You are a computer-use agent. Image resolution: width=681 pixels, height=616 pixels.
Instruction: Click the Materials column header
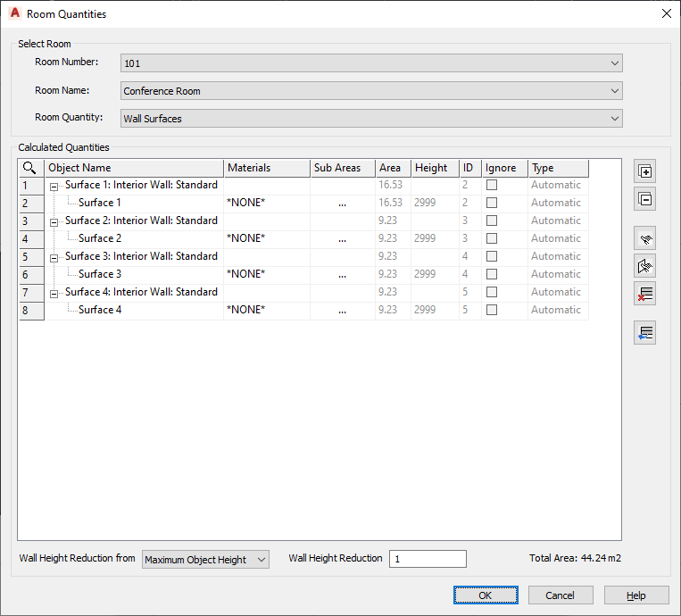click(267, 168)
